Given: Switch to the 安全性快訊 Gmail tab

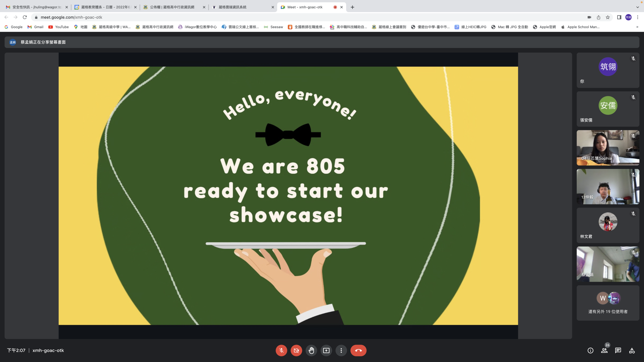Looking at the screenshot, I should click(36, 7).
